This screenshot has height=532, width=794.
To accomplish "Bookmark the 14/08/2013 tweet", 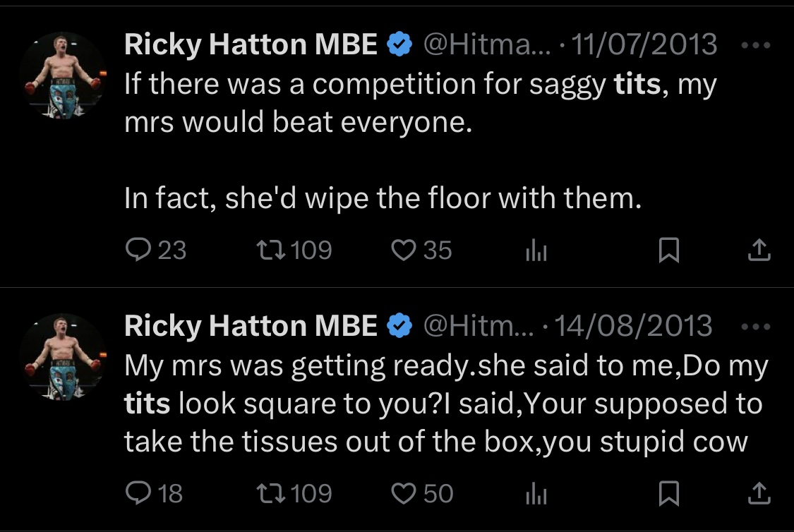I will 668,493.
